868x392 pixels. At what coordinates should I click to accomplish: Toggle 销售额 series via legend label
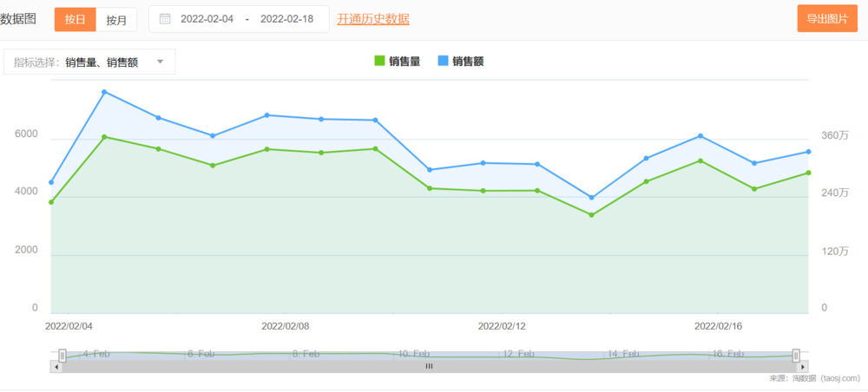point(468,61)
